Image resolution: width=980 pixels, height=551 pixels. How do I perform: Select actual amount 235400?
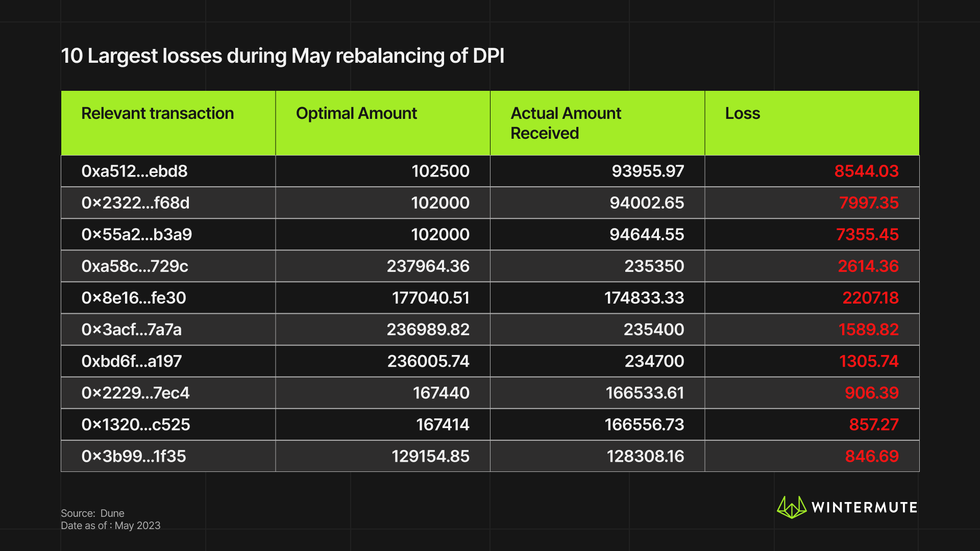tap(654, 329)
